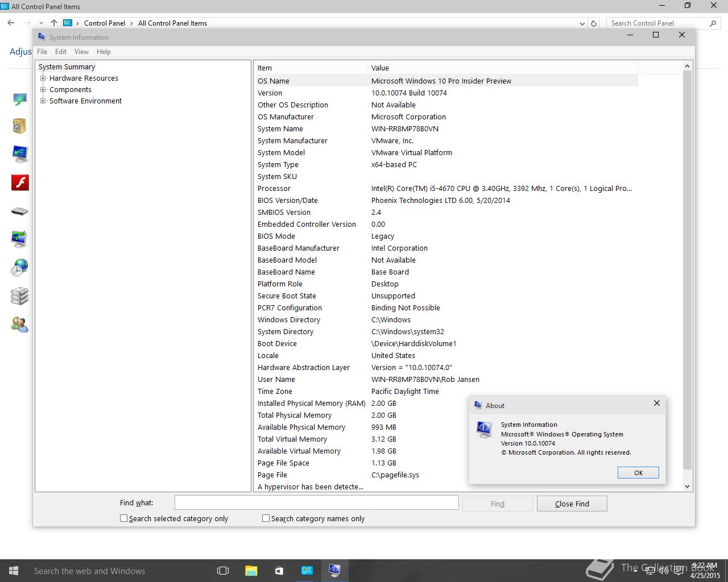Open the red Flash Player icon
The width and height of the screenshot is (728, 582).
point(20,182)
